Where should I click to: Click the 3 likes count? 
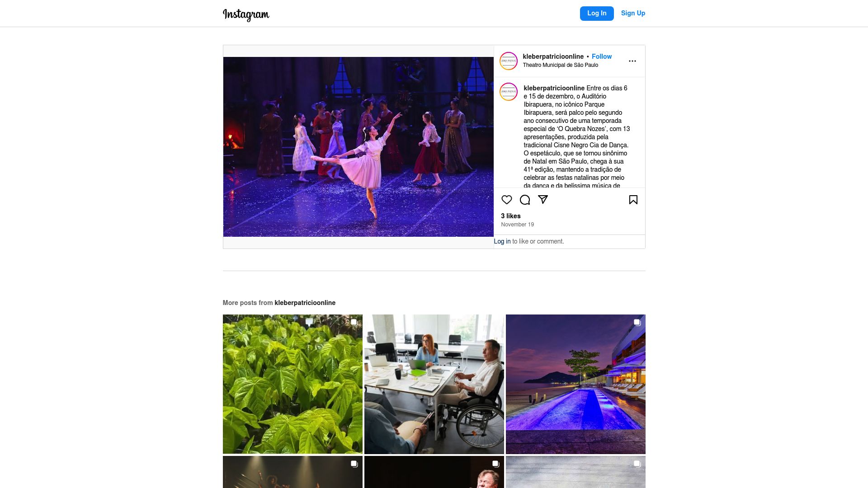[x=510, y=216]
